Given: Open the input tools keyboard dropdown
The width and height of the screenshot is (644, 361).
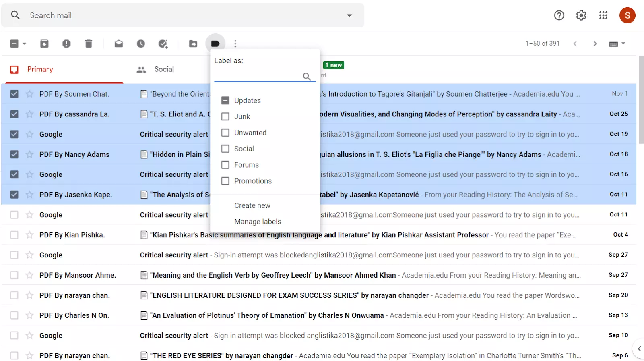Looking at the screenshot, I should click(x=617, y=44).
